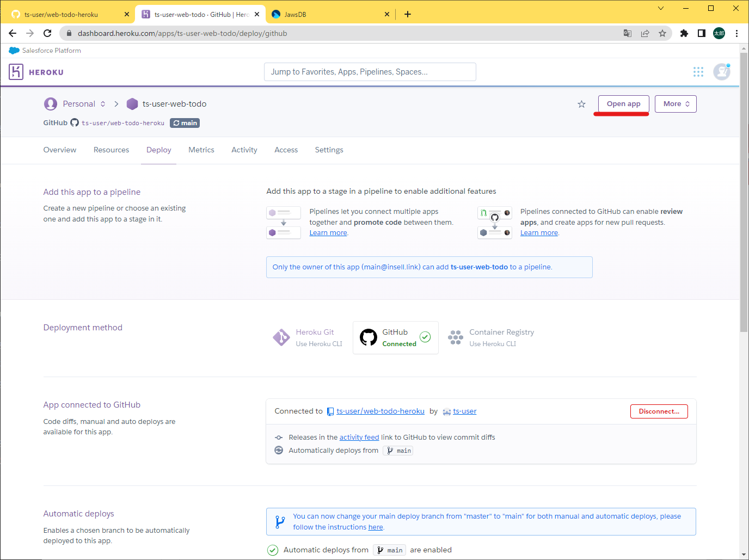
Task: Open the ts-user profile link
Action: [x=465, y=411]
